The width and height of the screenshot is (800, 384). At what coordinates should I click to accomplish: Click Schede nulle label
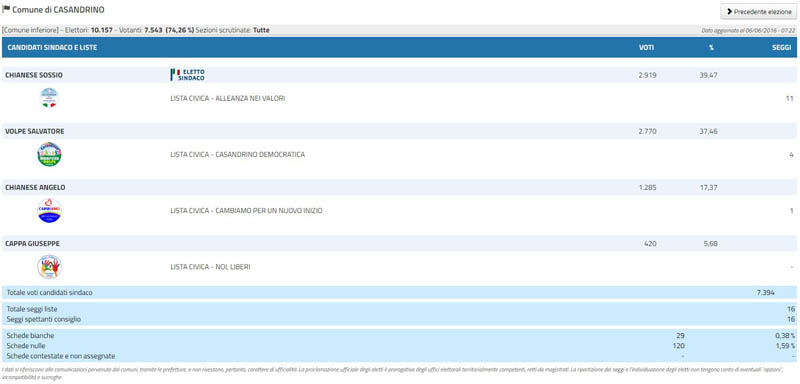pyautogui.click(x=26, y=346)
